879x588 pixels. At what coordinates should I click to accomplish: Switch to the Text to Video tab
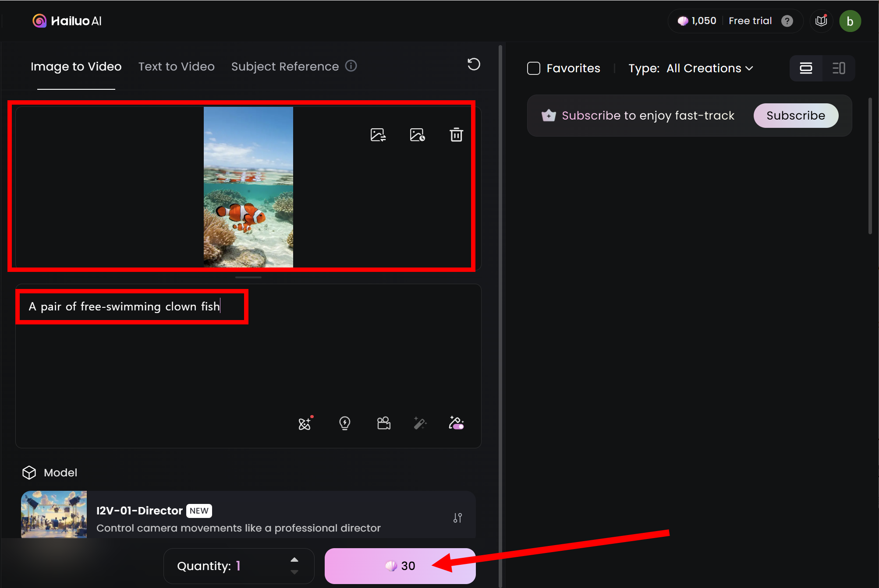coord(177,67)
